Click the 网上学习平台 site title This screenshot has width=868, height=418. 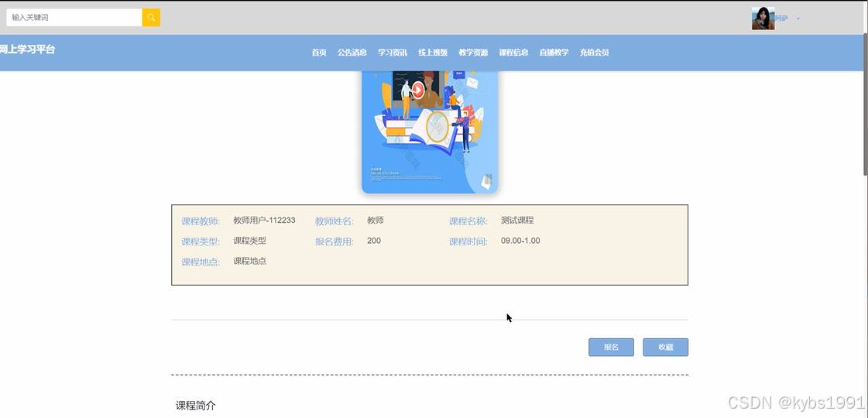click(x=27, y=50)
